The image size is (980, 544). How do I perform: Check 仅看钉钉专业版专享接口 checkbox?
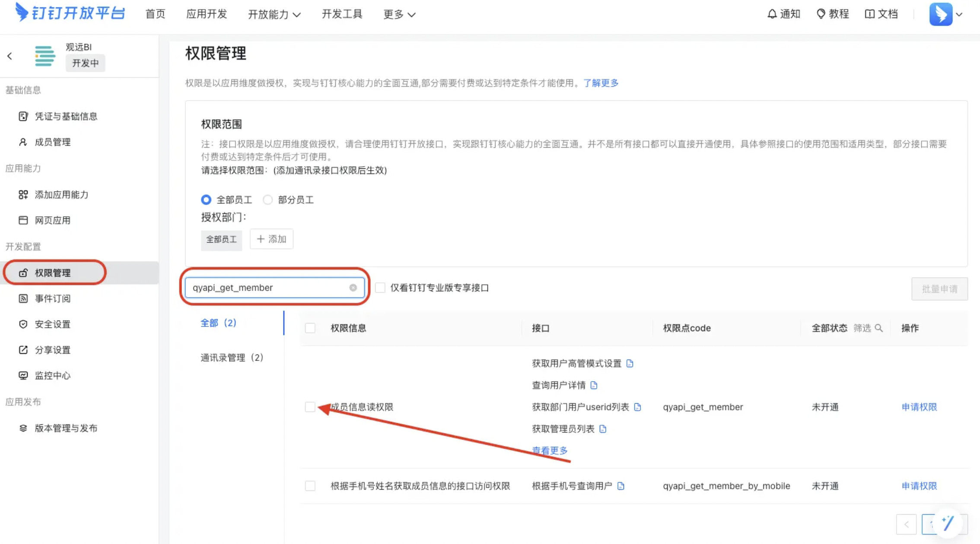(380, 288)
